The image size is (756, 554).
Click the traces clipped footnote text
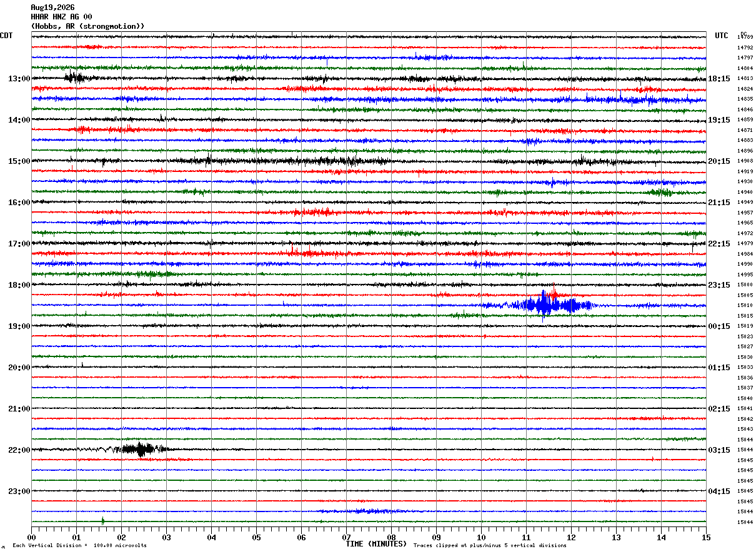click(490, 545)
